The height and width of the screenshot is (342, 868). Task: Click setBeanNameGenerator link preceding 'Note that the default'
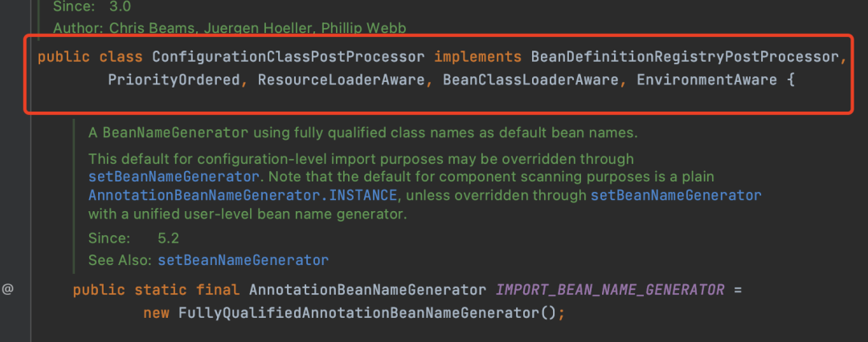click(174, 177)
